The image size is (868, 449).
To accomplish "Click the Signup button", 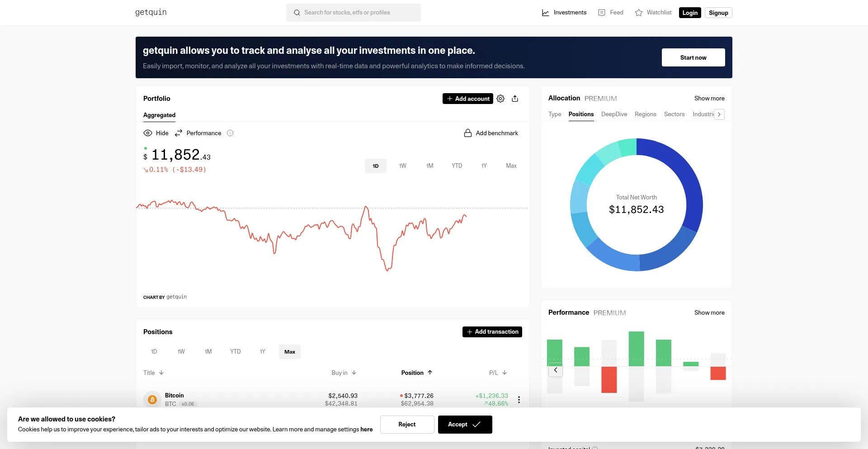I will [x=718, y=13].
